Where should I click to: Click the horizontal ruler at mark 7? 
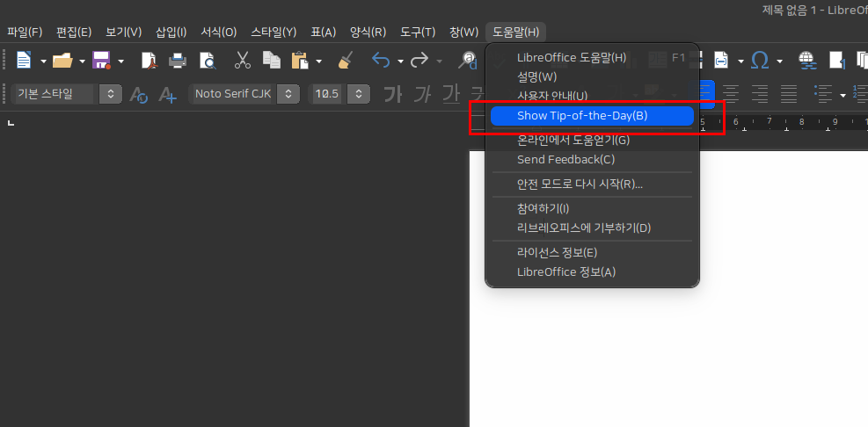[x=770, y=122]
